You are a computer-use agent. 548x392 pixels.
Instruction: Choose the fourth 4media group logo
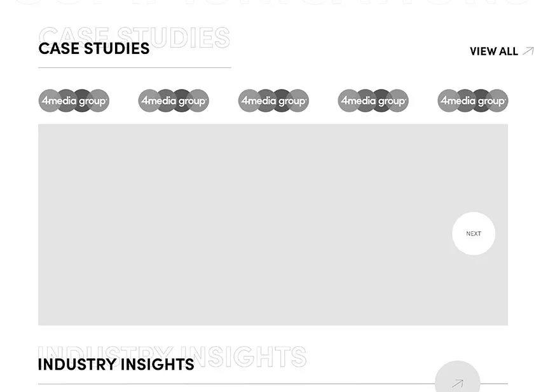pos(373,101)
